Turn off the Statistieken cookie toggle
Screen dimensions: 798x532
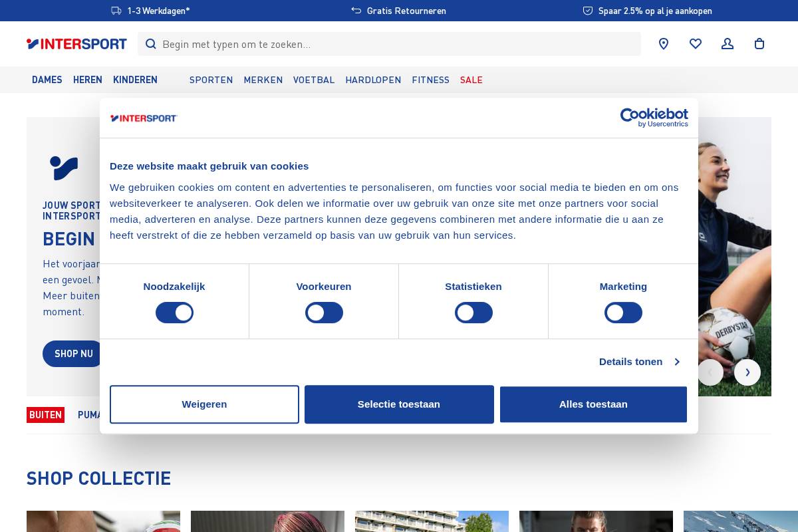473,313
